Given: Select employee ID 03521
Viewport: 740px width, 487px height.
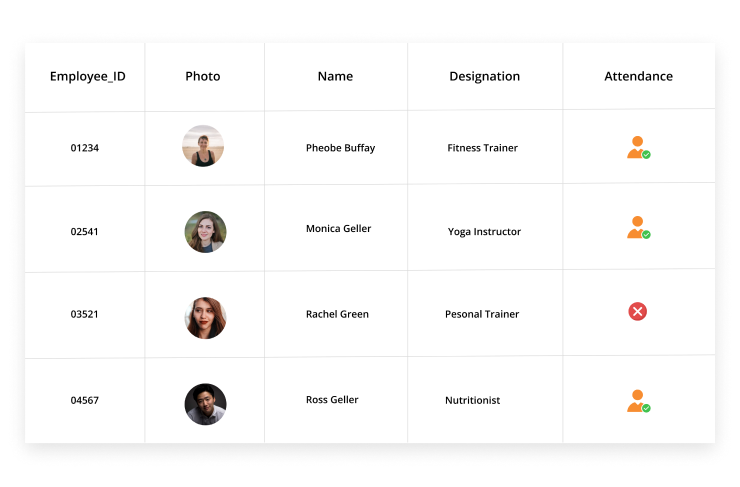Looking at the screenshot, I should click(84, 314).
